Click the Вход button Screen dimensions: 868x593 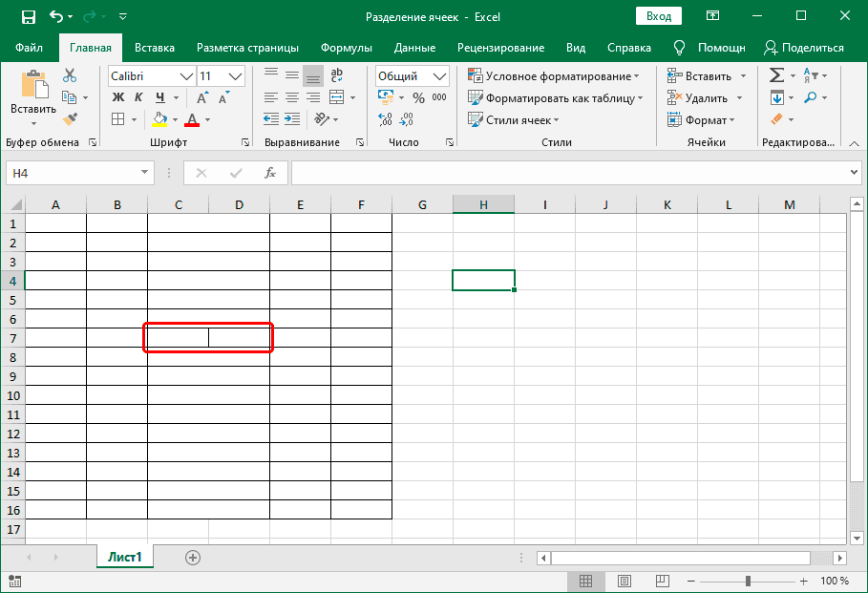(x=660, y=16)
